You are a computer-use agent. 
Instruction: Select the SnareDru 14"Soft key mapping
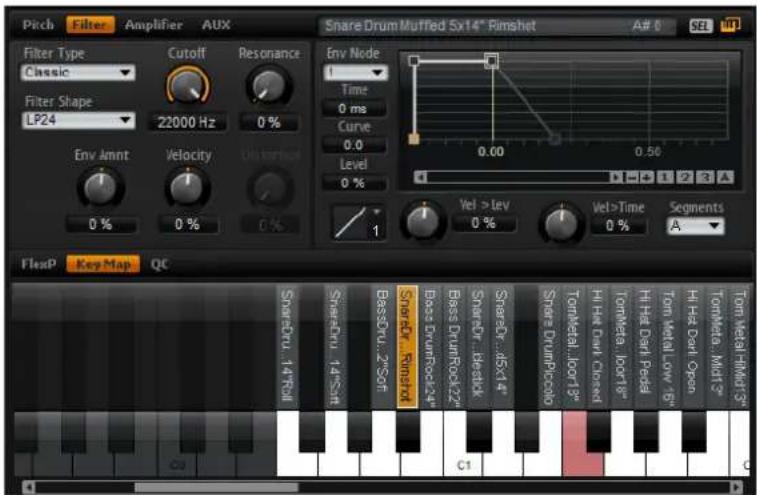point(336,347)
